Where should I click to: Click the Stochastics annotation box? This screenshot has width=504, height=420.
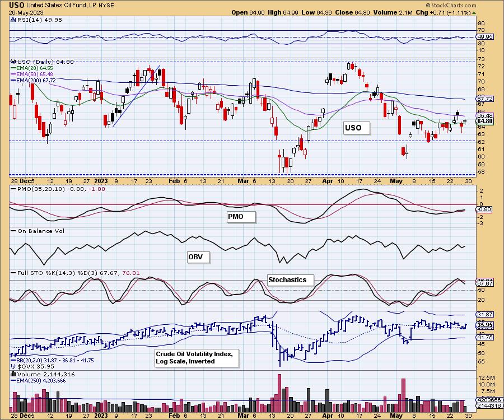coord(290,280)
